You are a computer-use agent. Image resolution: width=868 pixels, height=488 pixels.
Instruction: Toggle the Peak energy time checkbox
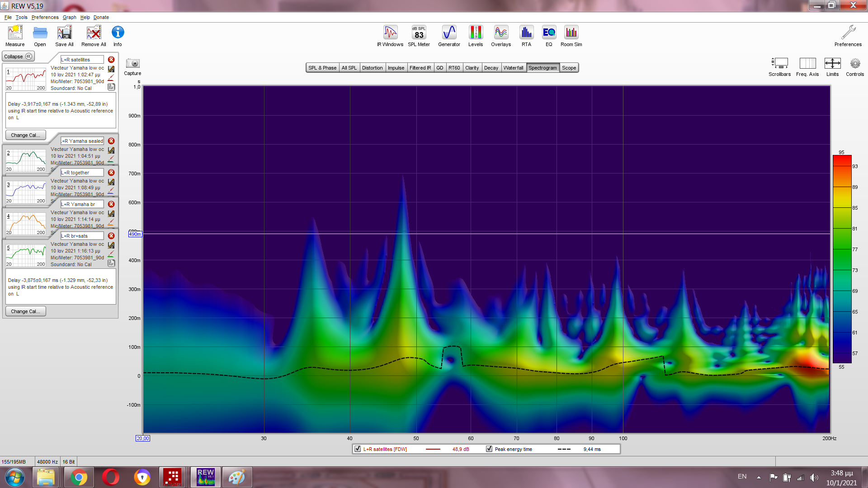[489, 449]
